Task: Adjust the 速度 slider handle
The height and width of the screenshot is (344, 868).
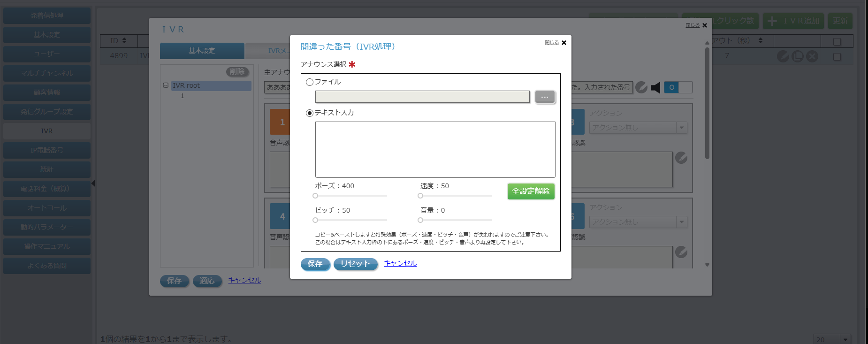Action: click(420, 196)
